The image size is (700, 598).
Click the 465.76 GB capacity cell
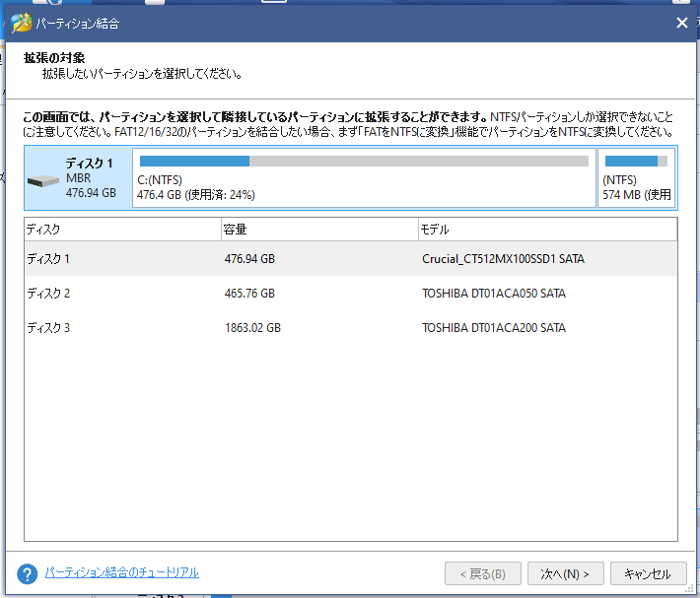[249, 293]
